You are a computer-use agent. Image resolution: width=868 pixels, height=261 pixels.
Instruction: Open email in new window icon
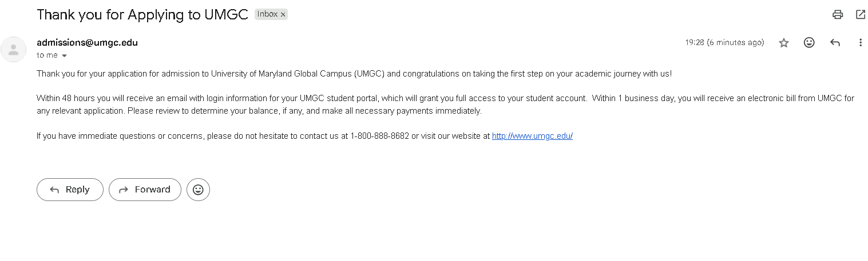[x=860, y=15]
